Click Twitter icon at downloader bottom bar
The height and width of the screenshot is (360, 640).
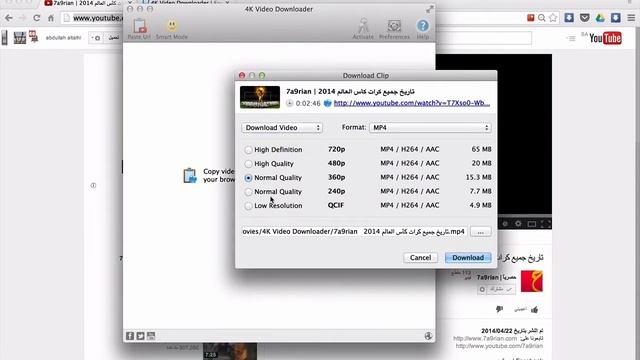point(140,336)
